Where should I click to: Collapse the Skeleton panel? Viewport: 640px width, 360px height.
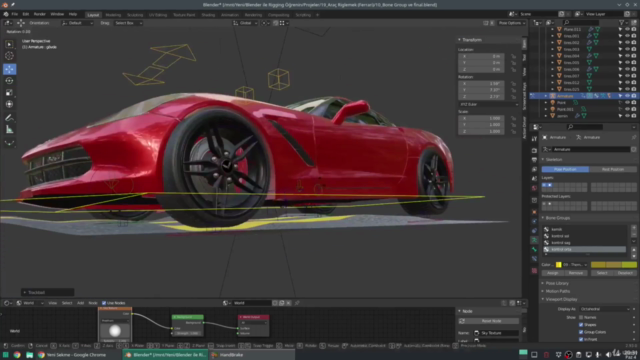click(553, 160)
